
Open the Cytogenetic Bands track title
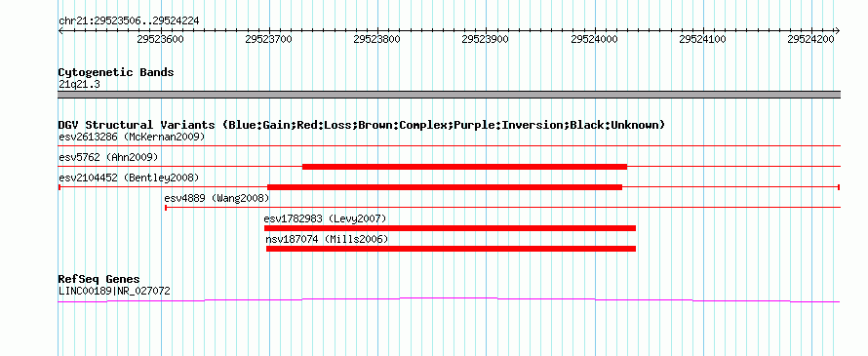(x=116, y=72)
